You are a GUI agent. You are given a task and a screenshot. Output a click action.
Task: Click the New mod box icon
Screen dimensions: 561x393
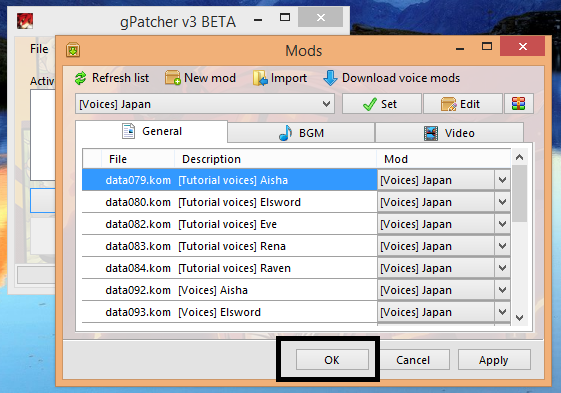pos(173,78)
